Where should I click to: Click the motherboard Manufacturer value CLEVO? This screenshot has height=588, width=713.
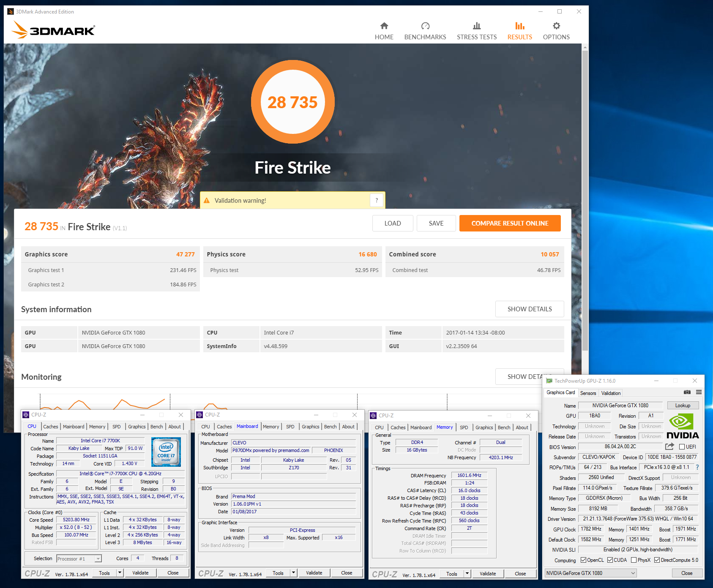294,443
